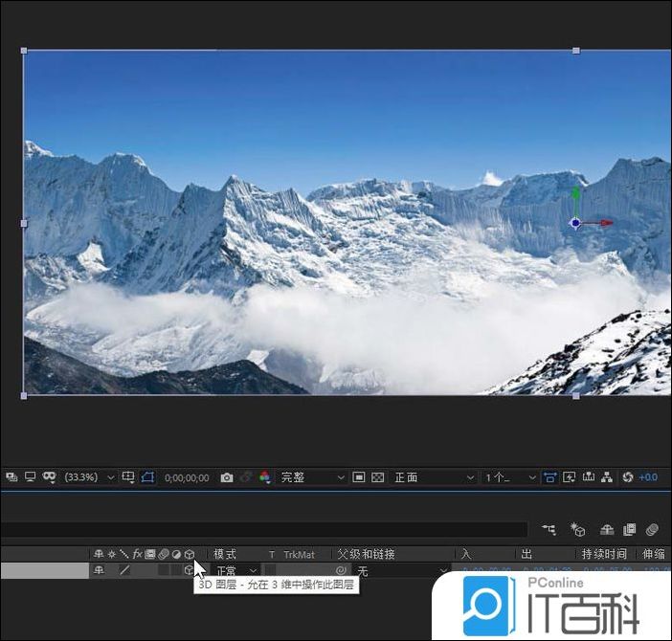Enable Frame Blending for the composition icon

click(629, 530)
